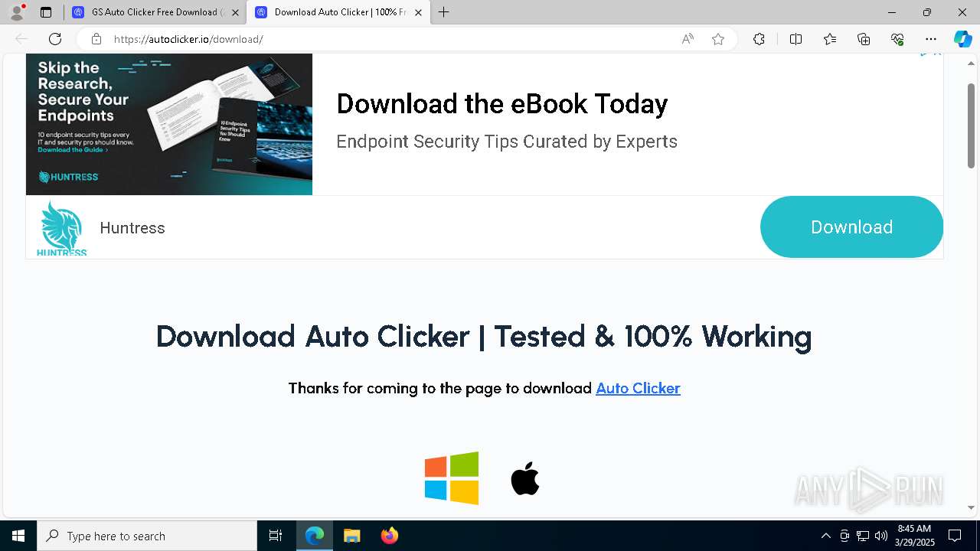
Task: Open a new browser tab
Action: (x=443, y=12)
